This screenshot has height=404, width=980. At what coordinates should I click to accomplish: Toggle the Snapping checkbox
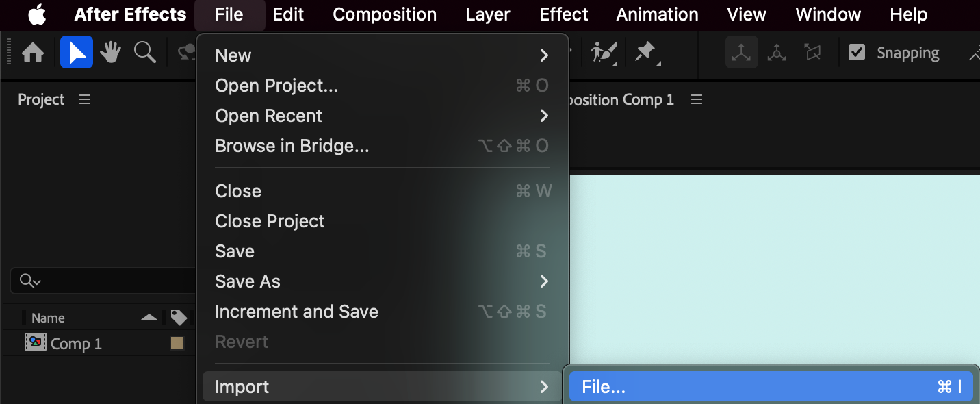click(x=857, y=53)
